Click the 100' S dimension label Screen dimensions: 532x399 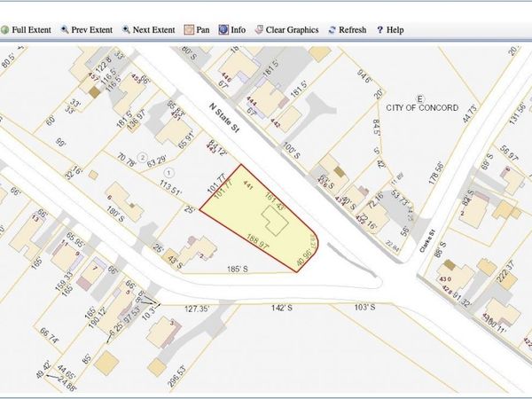(x=291, y=151)
